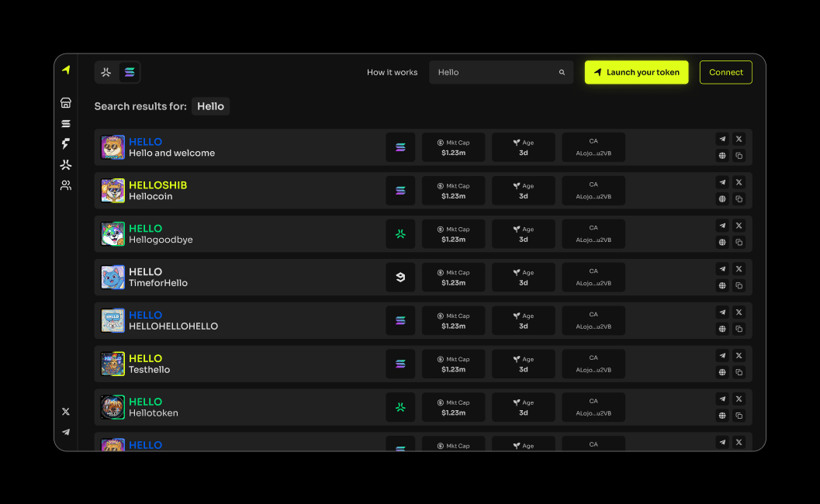The image size is (820, 504).
Task: Switch to the three-blade chain in top toggle
Action: pyautogui.click(x=106, y=73)
